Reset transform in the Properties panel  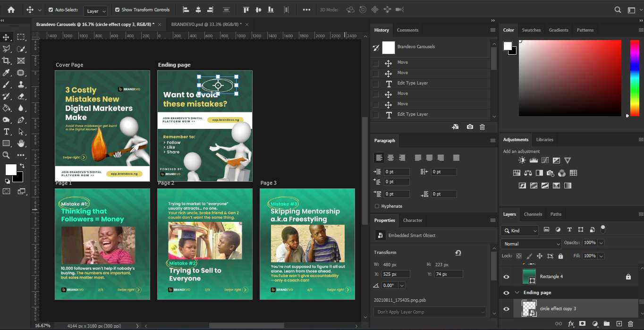pos(458,253)
